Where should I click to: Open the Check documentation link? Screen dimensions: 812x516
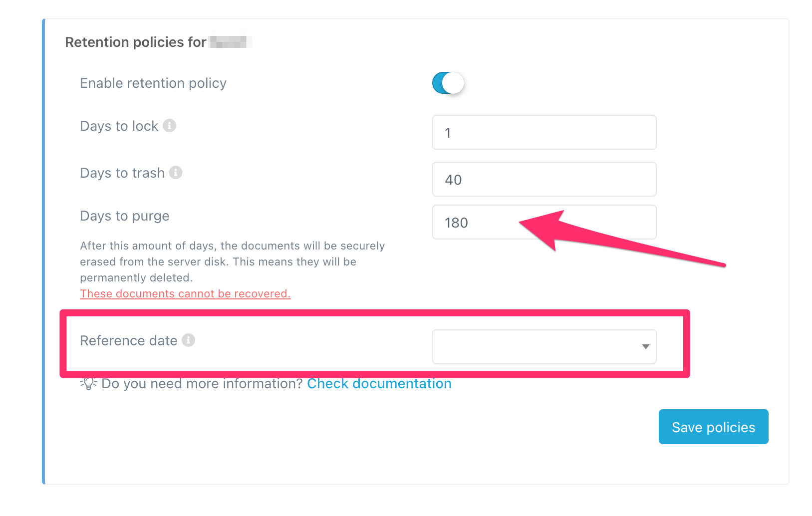[379, 384]
